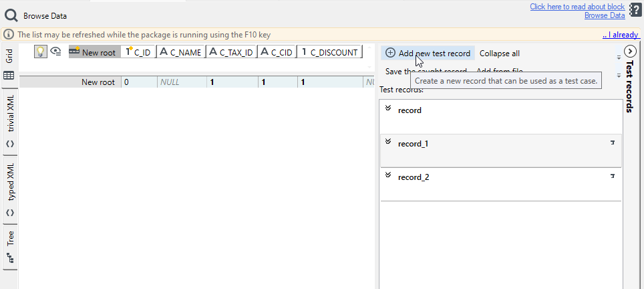Expand the 'record' test record chevron
The height and width of the screenshot is (289, 644).
388,108
